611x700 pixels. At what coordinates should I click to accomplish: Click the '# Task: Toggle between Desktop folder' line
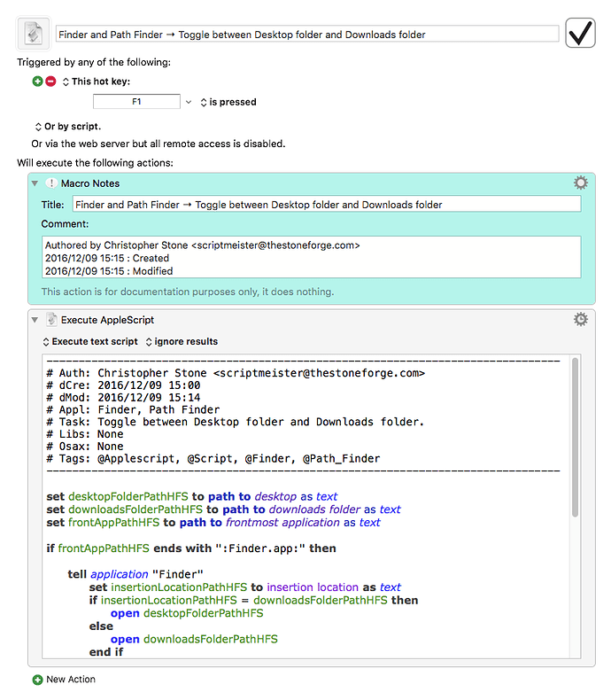coord(235,422)
